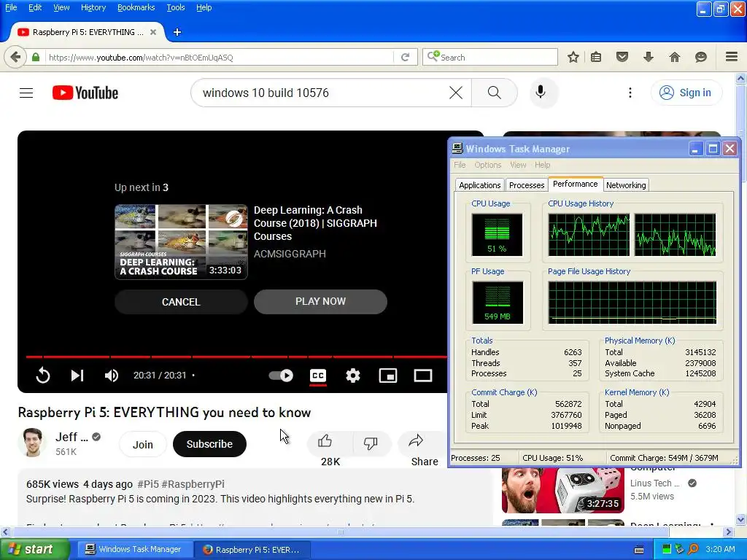Select Windows Task Manager taskbar button

point(134,550)
